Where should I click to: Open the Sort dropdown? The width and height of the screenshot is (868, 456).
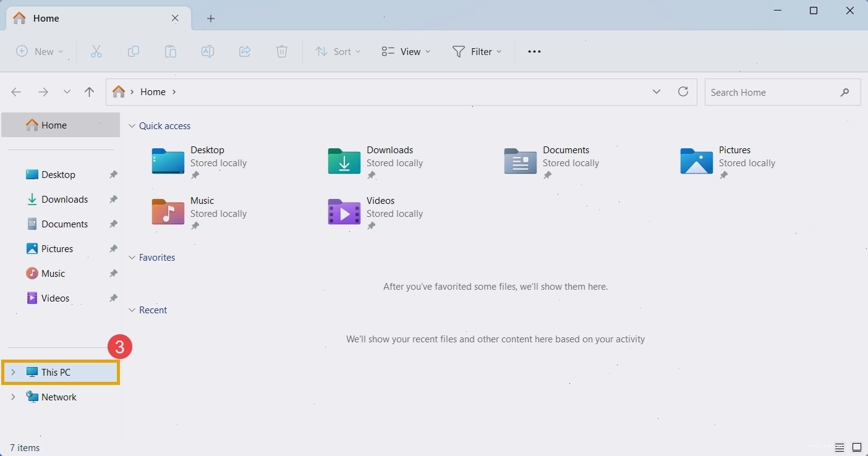(338, 52)
